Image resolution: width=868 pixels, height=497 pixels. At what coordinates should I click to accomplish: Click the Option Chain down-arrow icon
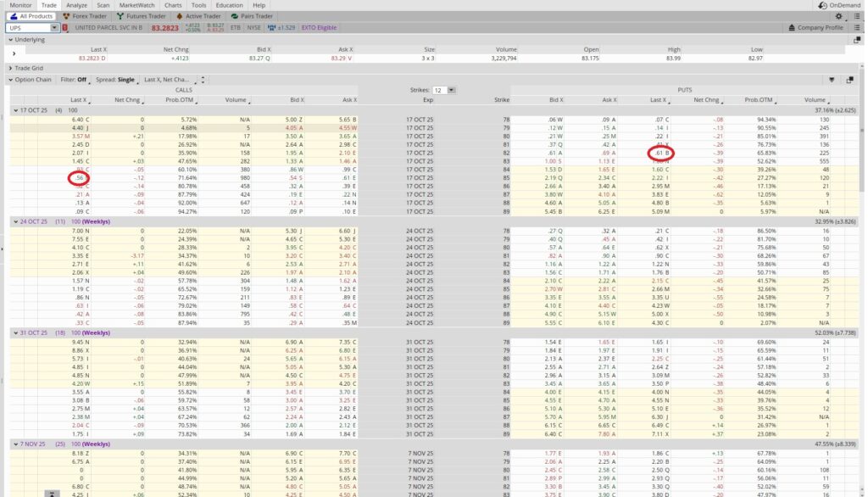pyautogui.click(x=833, y=80)
